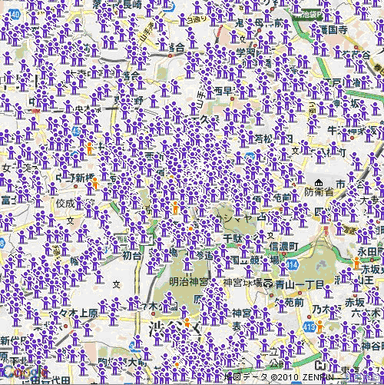
Task: Click orange person marker near route 45 shield
Action: [x=89, y=148]
